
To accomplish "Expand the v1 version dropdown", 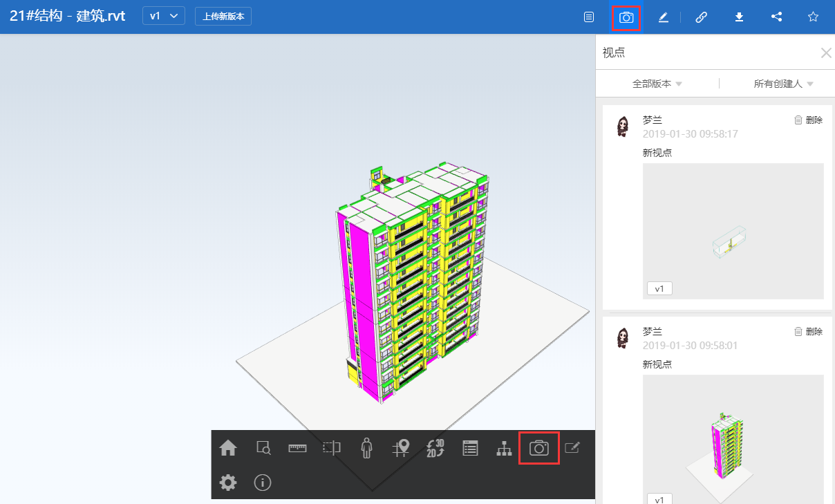I will tap(164, 16).
